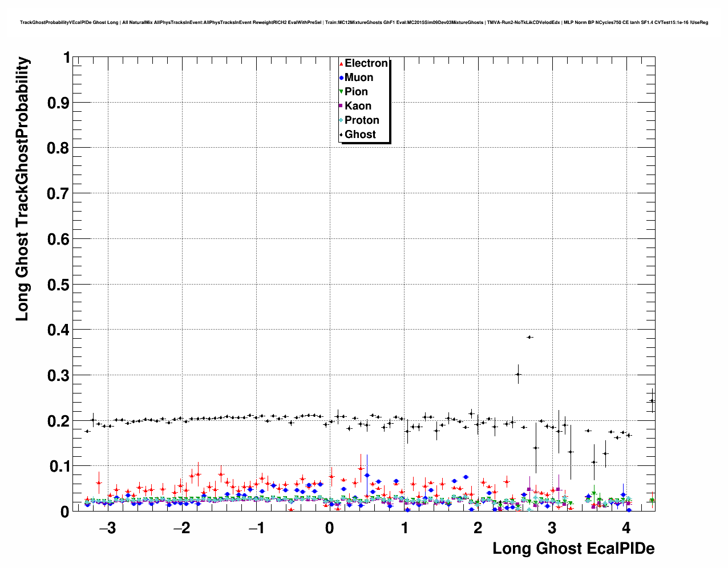Click y-axis tick label 0.5
The height and width of the screenshot is (568, 728).
click(x=59, y=285)
